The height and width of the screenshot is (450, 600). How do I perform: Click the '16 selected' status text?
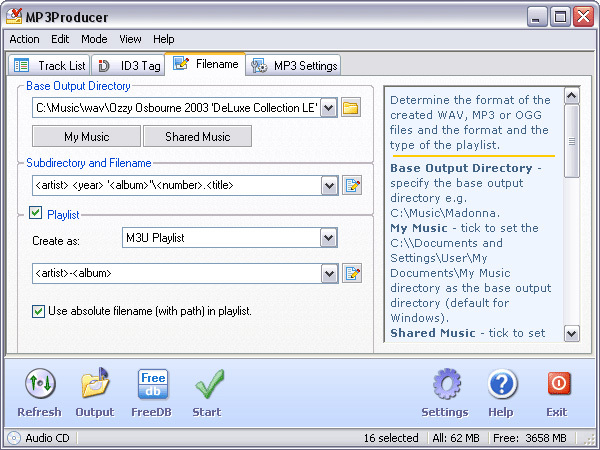[391, 438]
